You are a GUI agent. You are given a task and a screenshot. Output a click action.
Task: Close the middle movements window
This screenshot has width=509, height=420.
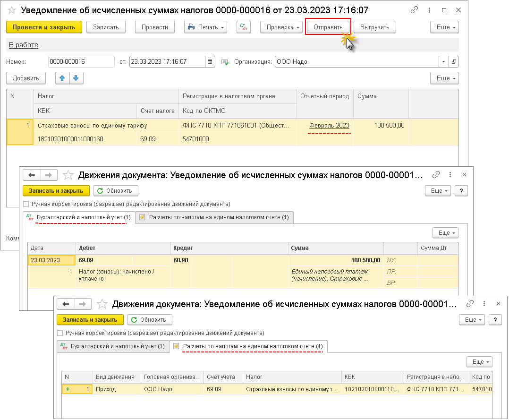(x=464, y=175)
